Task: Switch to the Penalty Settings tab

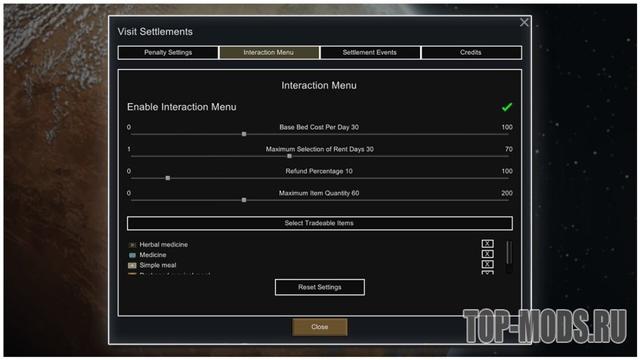Action: point(168,53)
